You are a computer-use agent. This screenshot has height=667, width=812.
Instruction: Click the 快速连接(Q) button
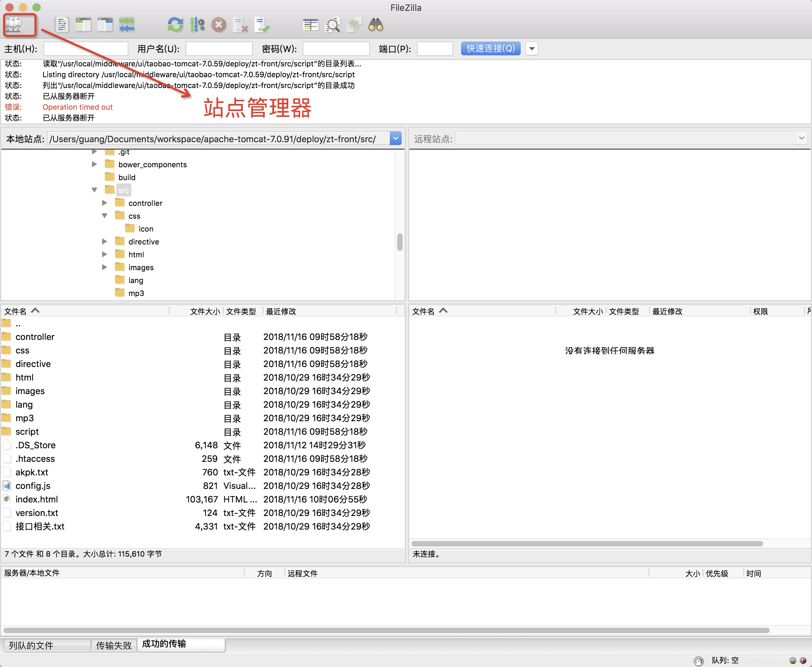491,48
